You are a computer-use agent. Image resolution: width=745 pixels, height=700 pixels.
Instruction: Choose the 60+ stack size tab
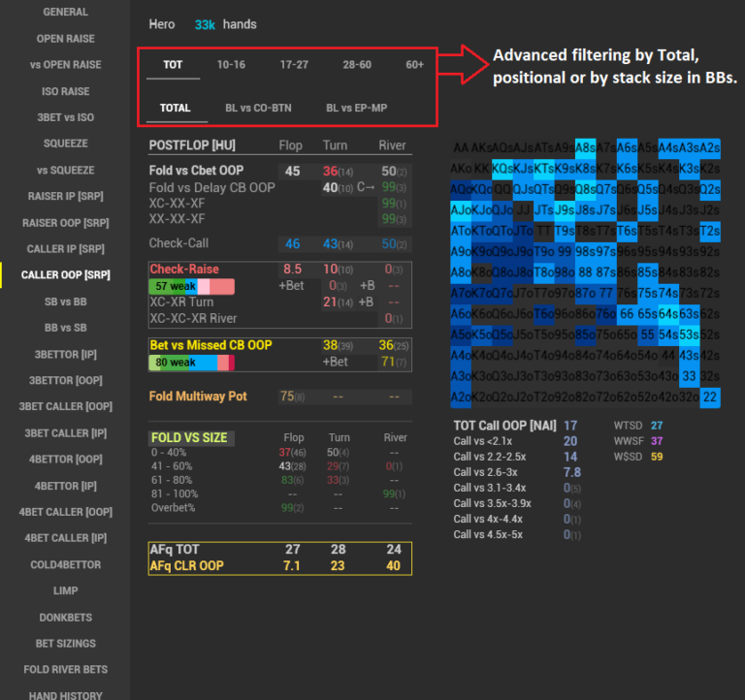tap(415, 65)
